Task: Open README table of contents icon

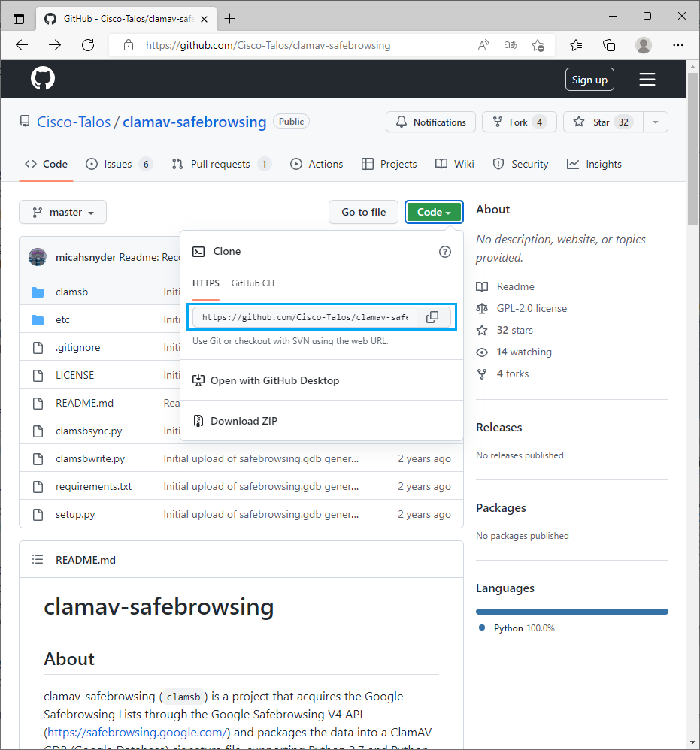Action: coord(38,559)
